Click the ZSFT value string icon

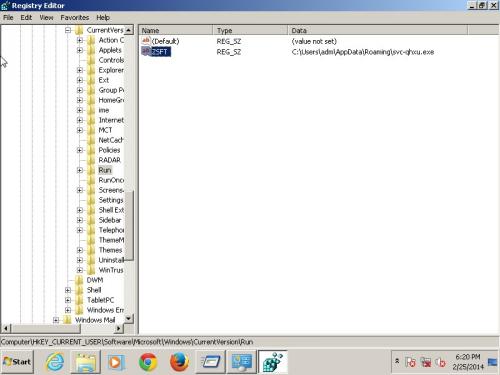point(146,51)
